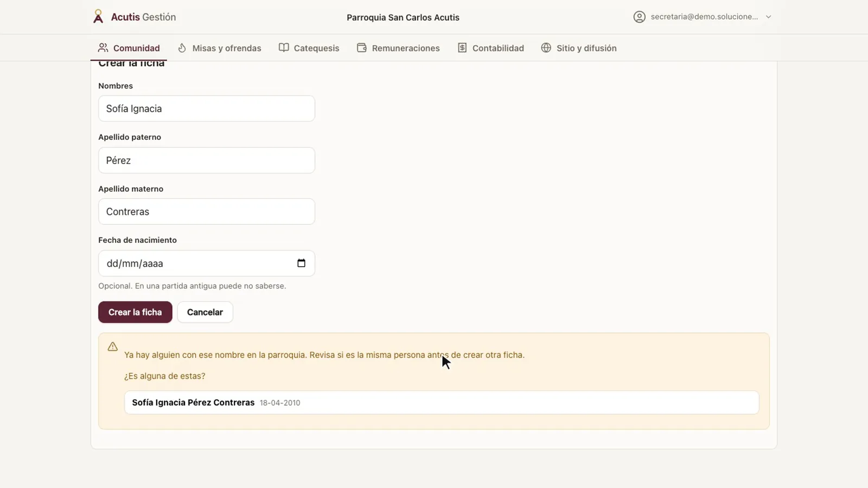Click the warning triangle icon in the alert
This screenshot has height=488, width=868.
(x=113, y=346)
